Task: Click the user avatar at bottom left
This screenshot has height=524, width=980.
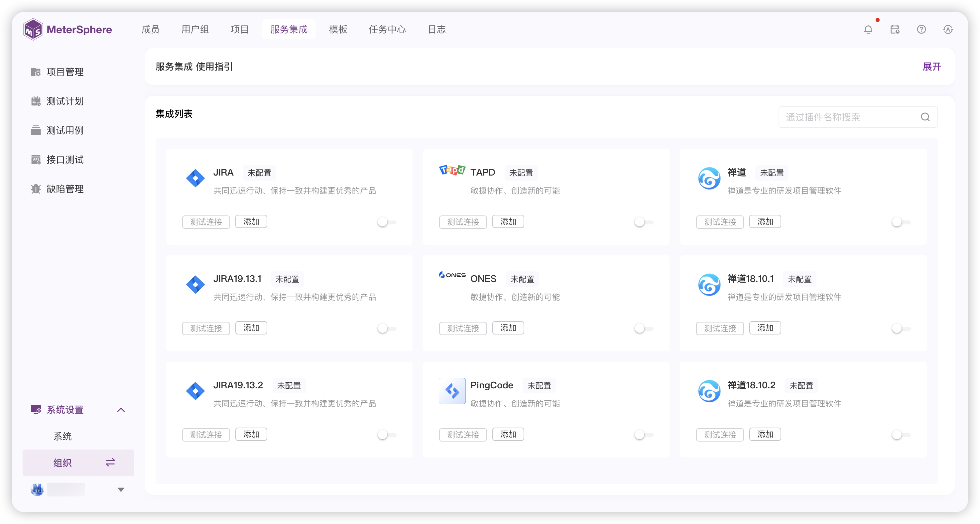Action: pos(37,489)
